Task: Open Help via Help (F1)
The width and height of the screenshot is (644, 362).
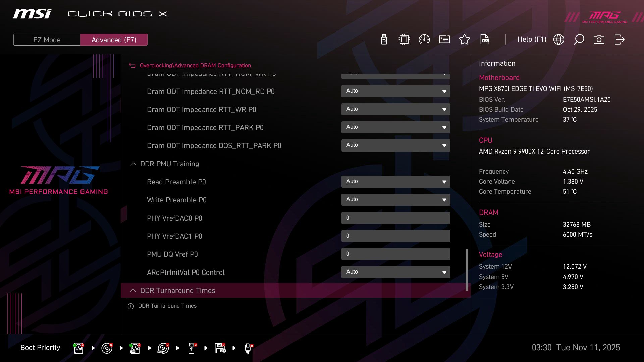Action: (532, 39)
